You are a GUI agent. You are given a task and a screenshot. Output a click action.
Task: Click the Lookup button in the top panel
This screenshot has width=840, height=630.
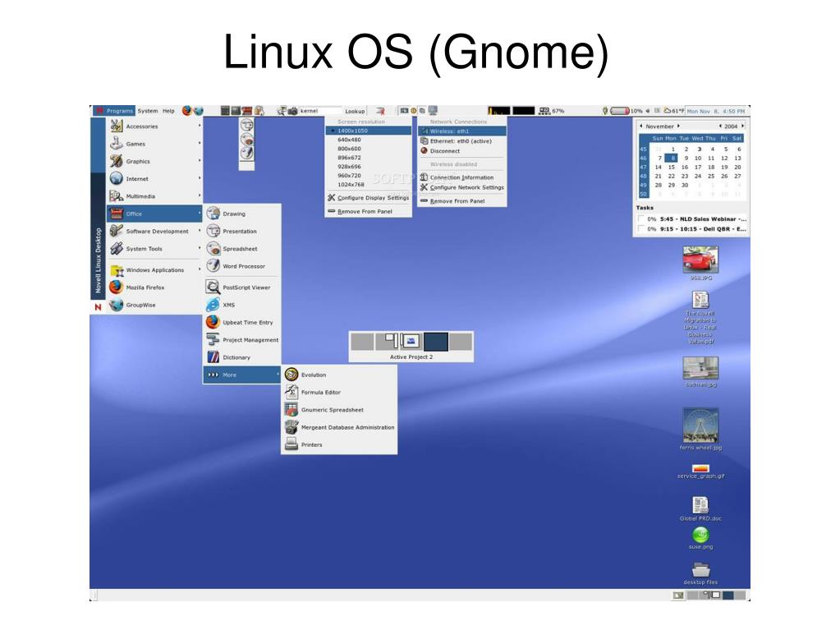355,111
